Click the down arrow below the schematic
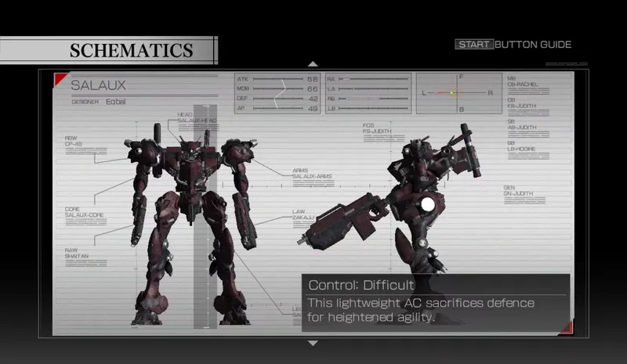The height and width of the screenshot is (364, 627). pyautogui.click(x=313, y=343)
